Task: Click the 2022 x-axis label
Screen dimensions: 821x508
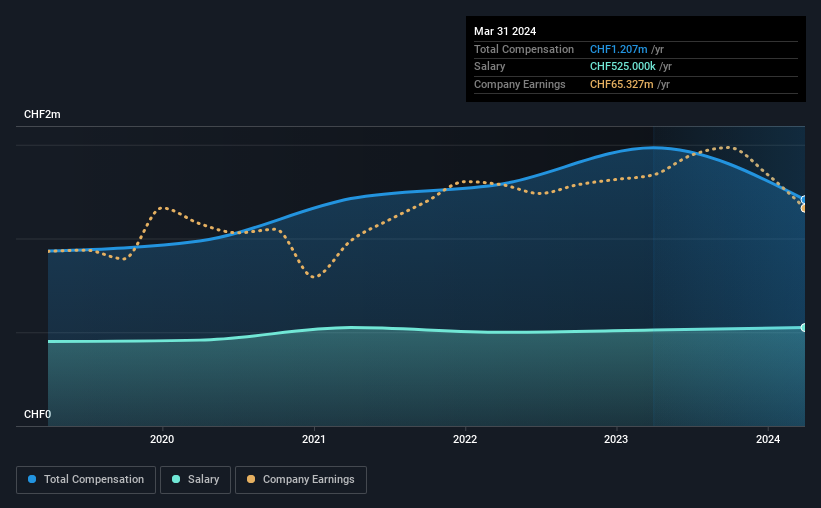Action: coord(465,439)
